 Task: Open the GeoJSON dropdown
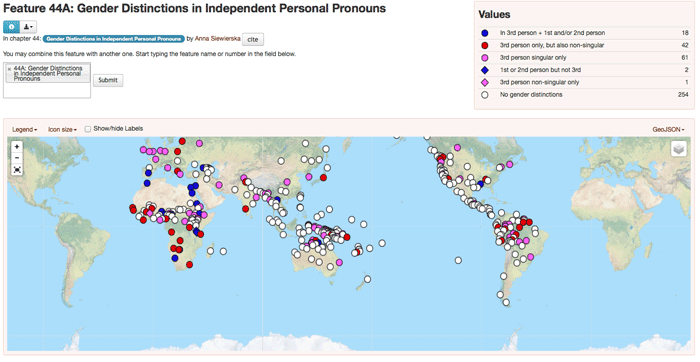tap(668, 129)
